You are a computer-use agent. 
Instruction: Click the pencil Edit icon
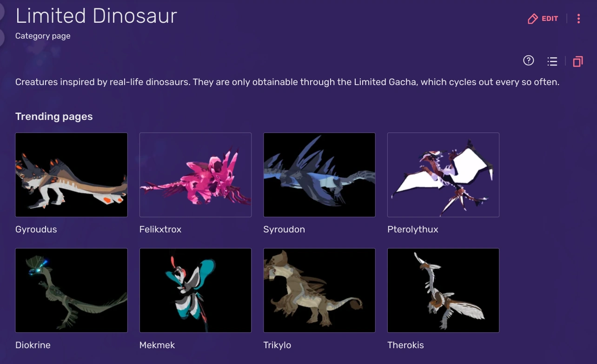[x=532, y=19]
